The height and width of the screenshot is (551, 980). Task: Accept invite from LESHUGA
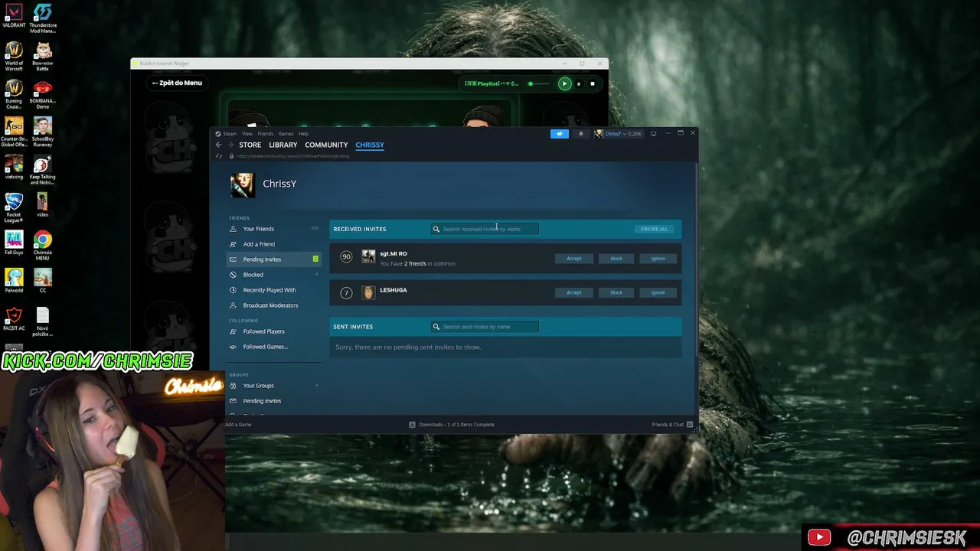574,292
